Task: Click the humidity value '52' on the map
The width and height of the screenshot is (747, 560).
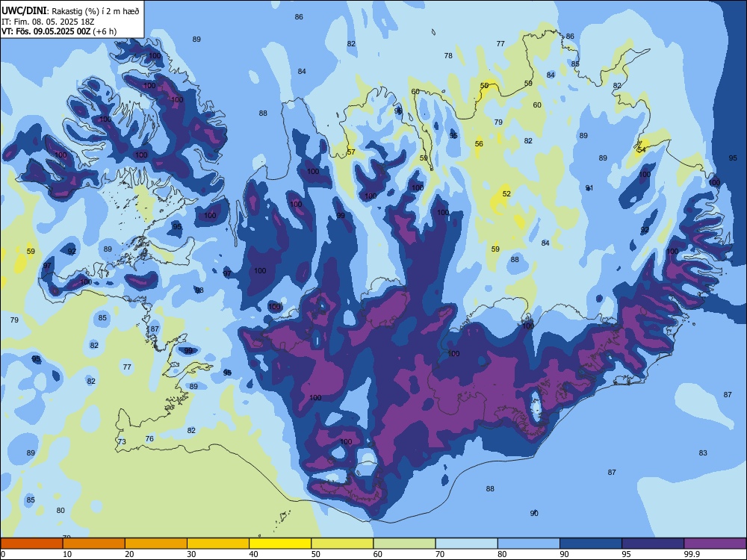Action: click(x=506, y=194)
